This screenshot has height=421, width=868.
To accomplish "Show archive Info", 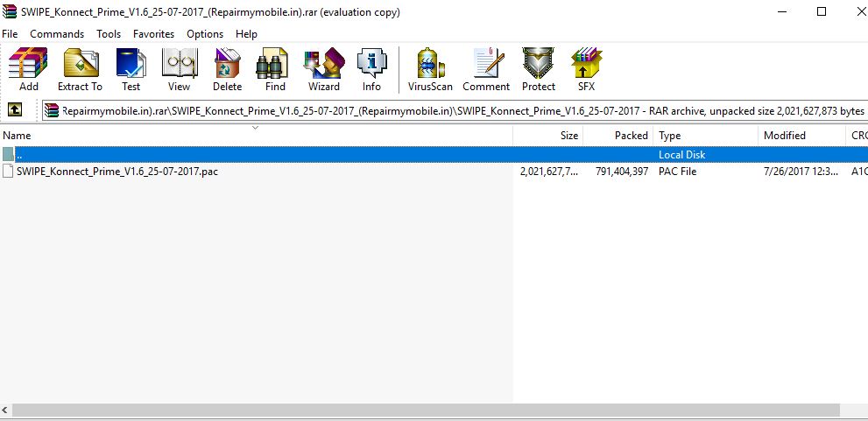I will coord(371,69).
